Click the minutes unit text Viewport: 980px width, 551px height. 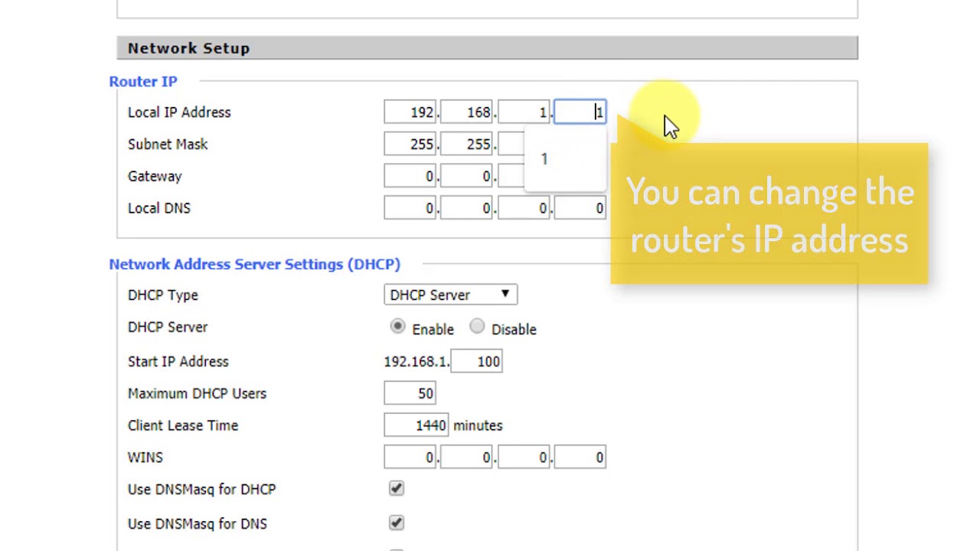478,425
